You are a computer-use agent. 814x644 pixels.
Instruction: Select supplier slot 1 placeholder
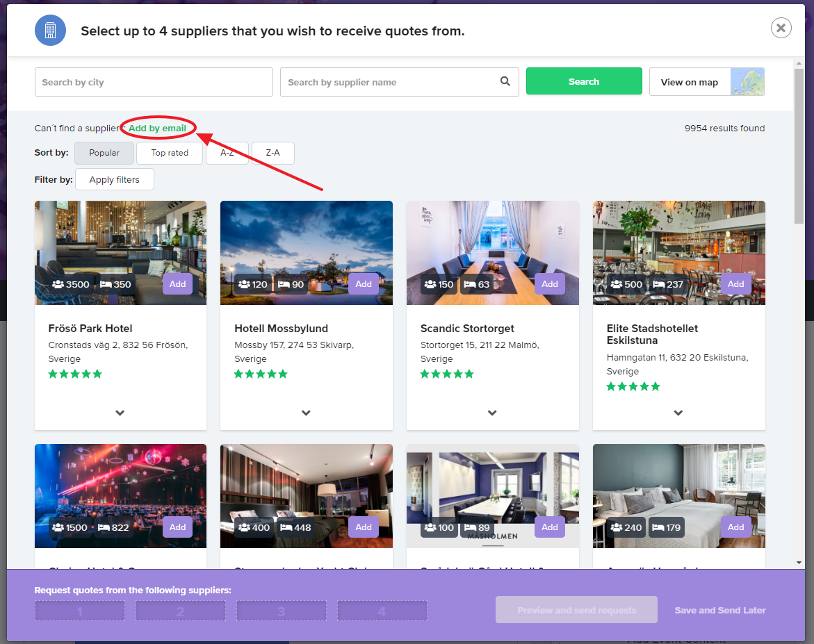pyautogui.click(x=80, y=611)
